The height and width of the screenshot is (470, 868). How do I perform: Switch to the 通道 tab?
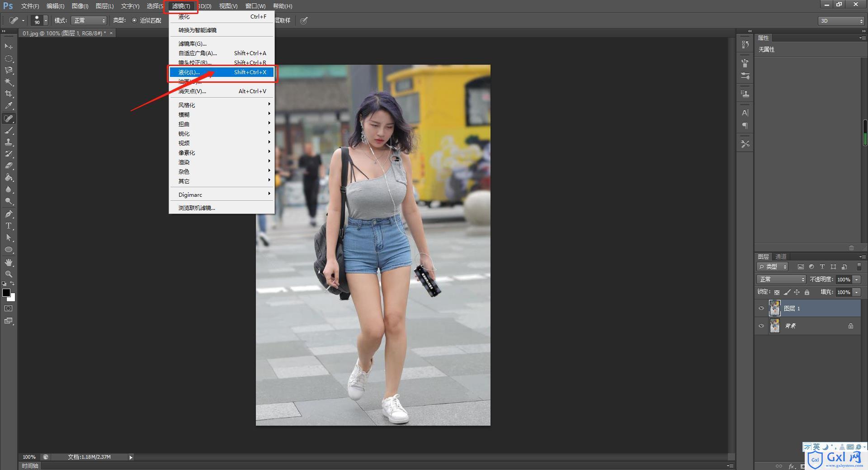pos(781,256)
